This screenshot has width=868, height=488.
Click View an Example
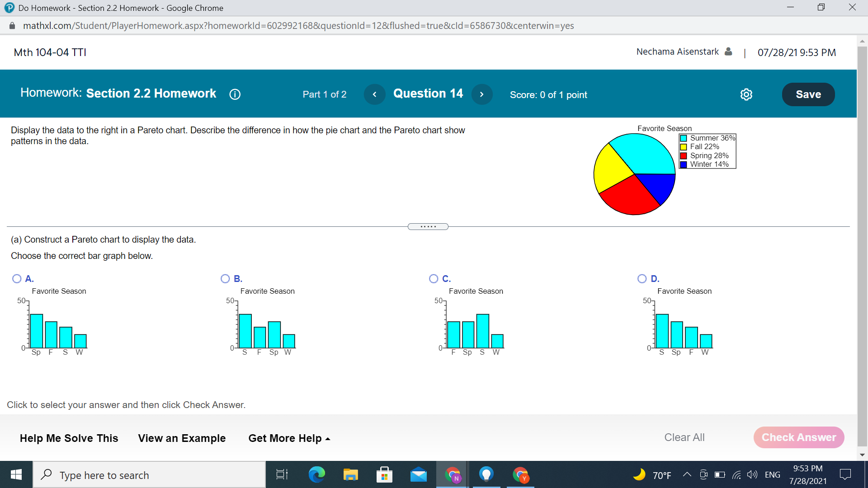tap(182, 438)
